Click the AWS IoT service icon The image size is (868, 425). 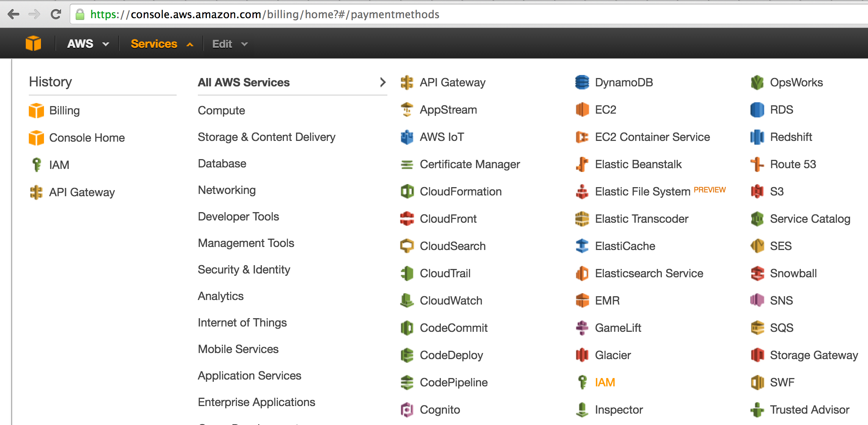(407, 137)
